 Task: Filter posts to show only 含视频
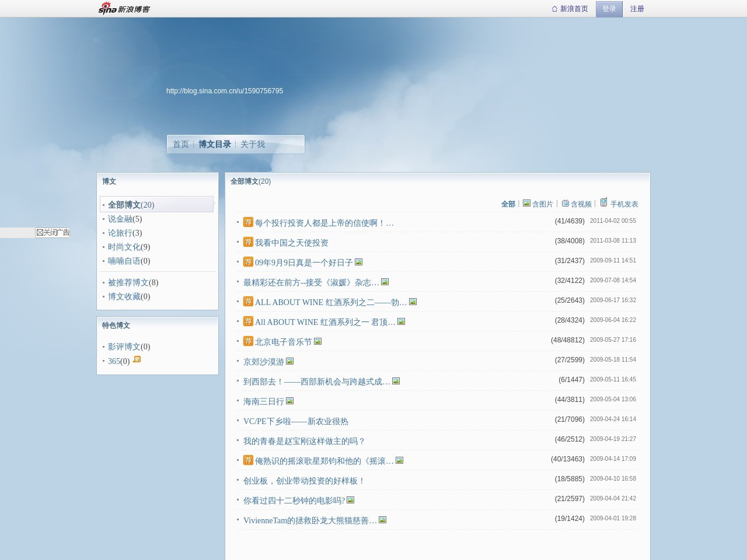point(581,204)
